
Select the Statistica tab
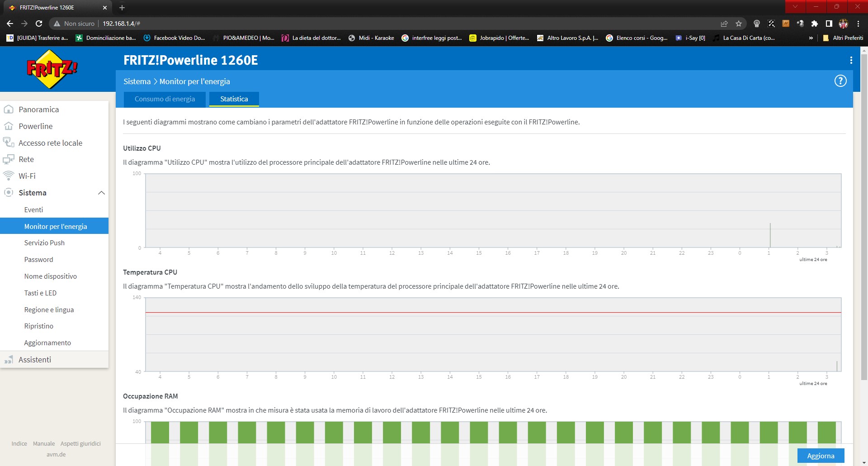pyautogui.click(x=234, y=99)
